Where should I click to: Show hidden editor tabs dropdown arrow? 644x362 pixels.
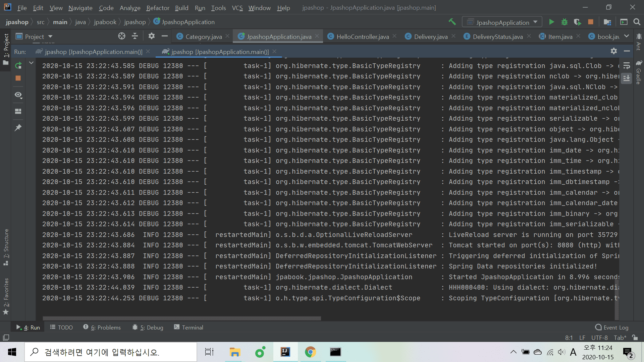[627, 36]
